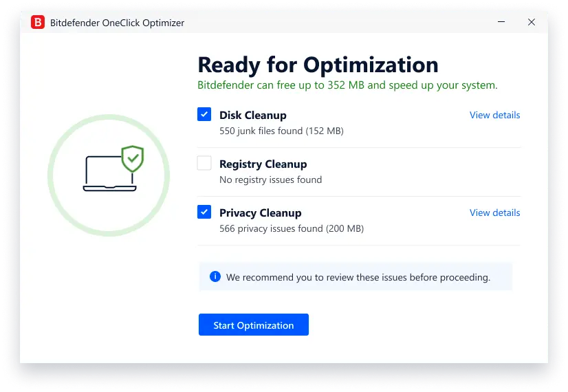
Task: Click the Disk Cleanup label
Action: [x=253, y=116]
